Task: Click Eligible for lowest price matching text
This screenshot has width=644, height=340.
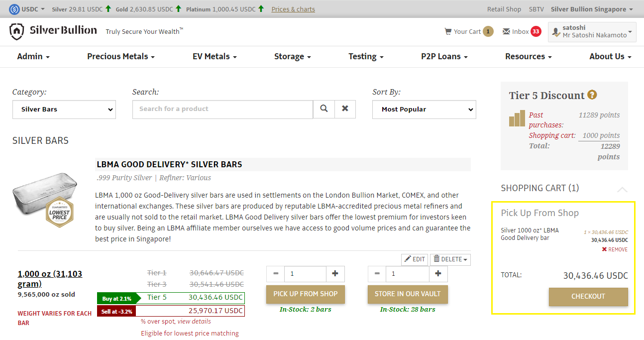Action: (190, 334)
